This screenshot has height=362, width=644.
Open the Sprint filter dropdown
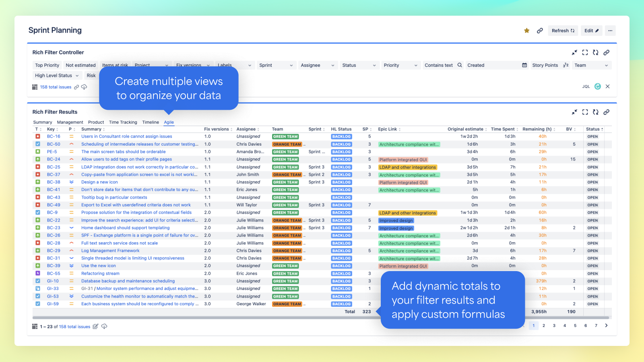[x=276, y=65]
